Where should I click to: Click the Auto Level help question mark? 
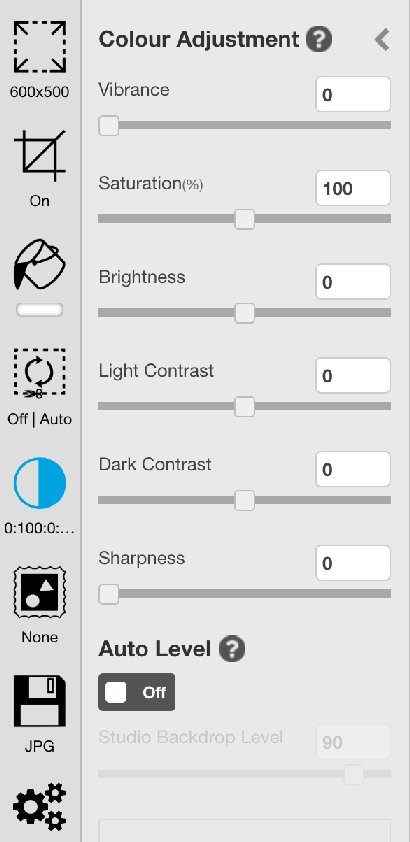[232, 649]
